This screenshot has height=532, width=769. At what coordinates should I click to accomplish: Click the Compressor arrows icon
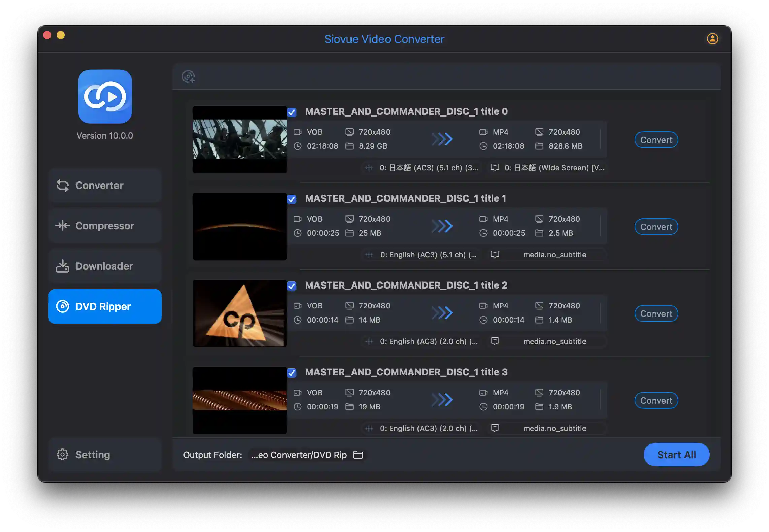[62, 225]
